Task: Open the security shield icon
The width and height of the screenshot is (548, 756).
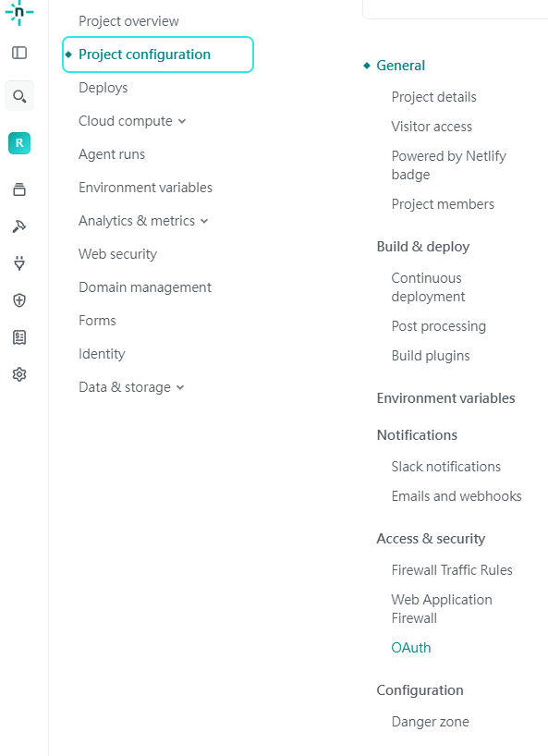Action: click(x=19, y=300)
